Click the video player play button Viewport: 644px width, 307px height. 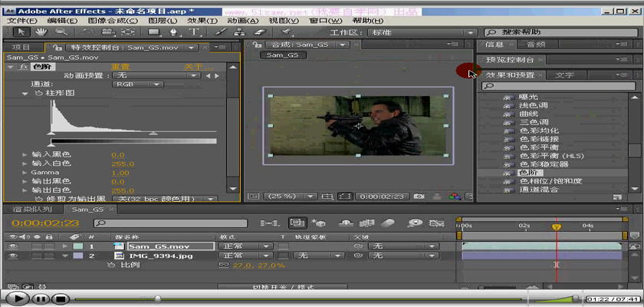click(16, 299)
